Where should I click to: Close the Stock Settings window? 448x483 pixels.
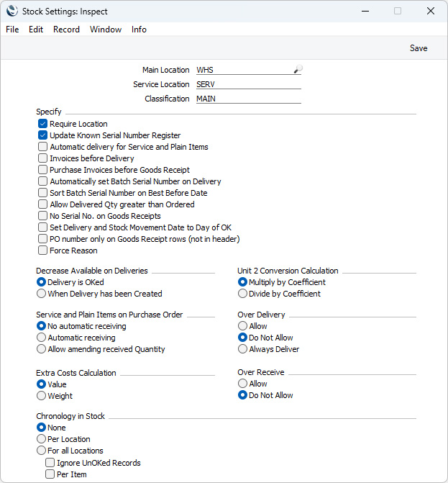(431, 11)
